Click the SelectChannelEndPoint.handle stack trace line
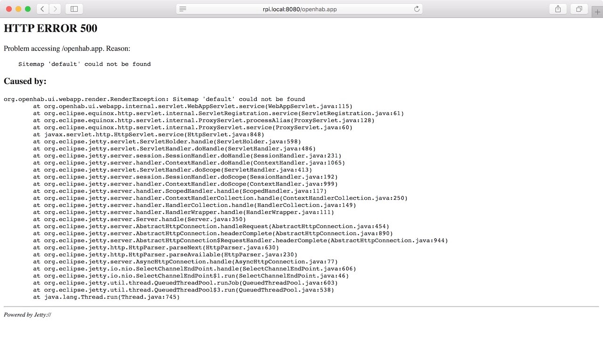This screenshot has width=603, height=364. point(195,269)
